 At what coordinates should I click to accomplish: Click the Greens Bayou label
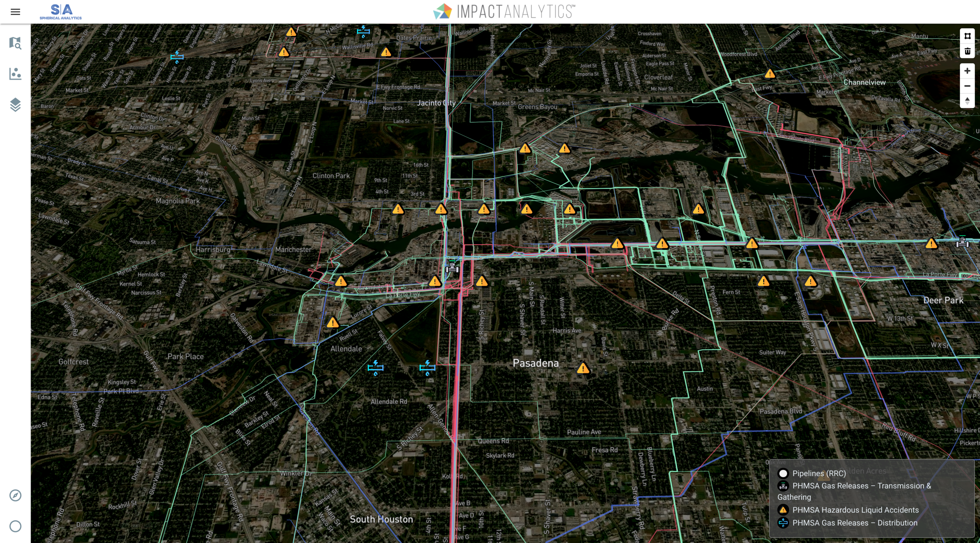click(x=537, y=107)
